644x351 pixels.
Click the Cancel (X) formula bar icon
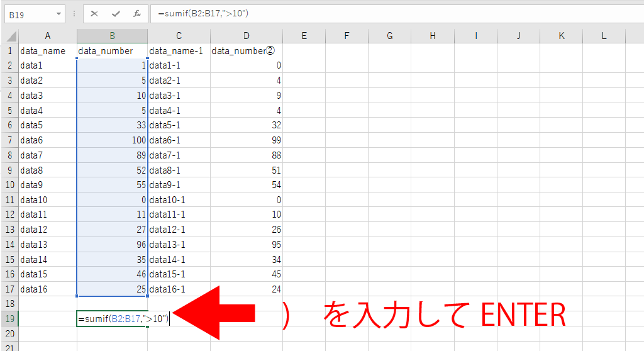(x=94, y=14)
